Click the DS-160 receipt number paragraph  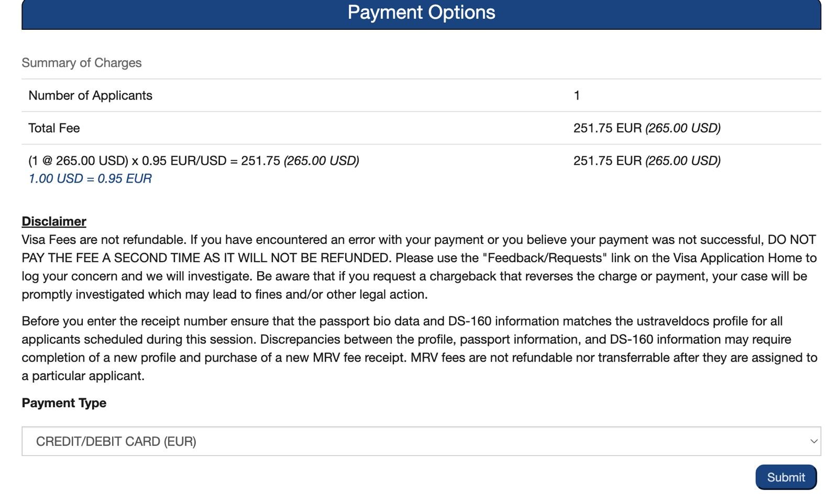(420, 349)
